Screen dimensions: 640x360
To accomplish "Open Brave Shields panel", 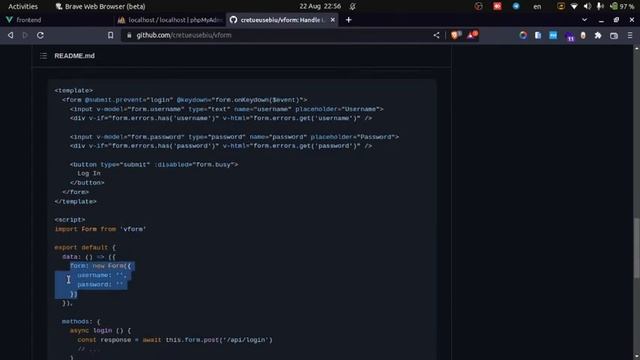I will click(455, 36).
